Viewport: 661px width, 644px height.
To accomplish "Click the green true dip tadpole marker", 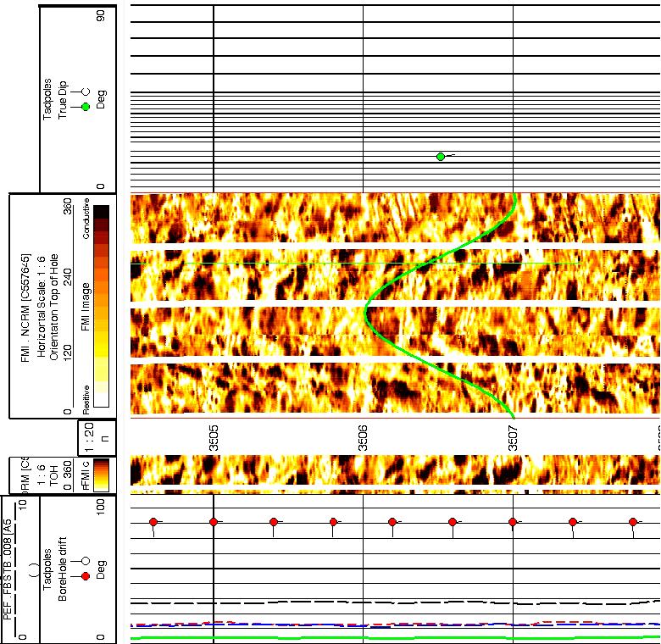I will point(441,157).
